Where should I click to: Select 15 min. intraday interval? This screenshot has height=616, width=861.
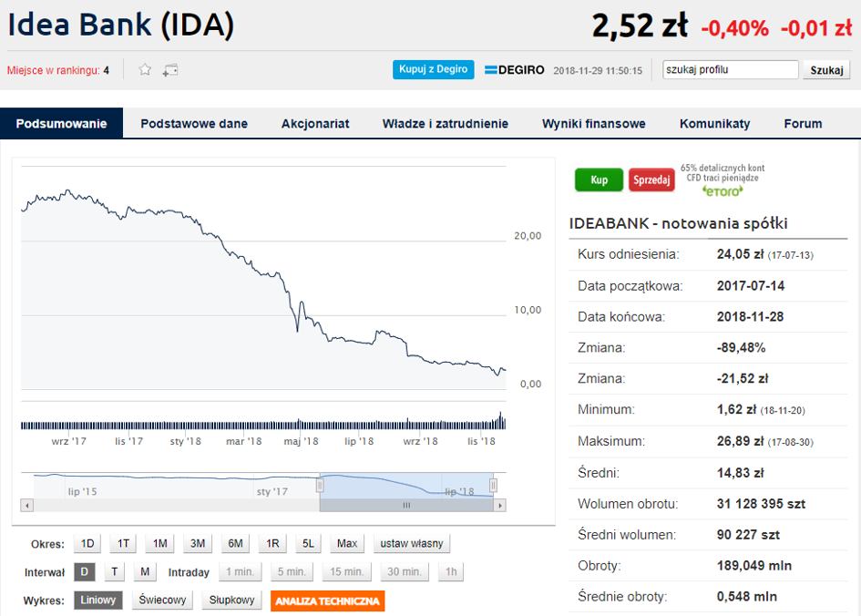click(346, 572)
